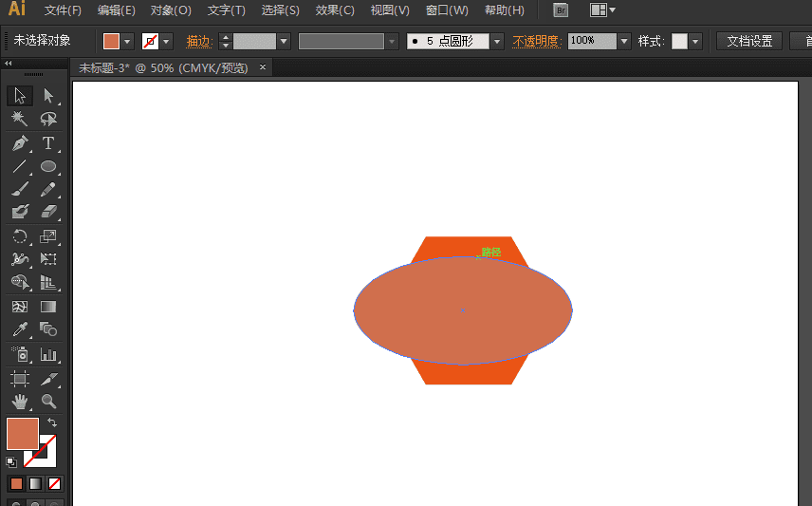Expand the opacity 100% dropdown
Image resolution: width=812 pixels, height=506 pixels.
(624, 42)
